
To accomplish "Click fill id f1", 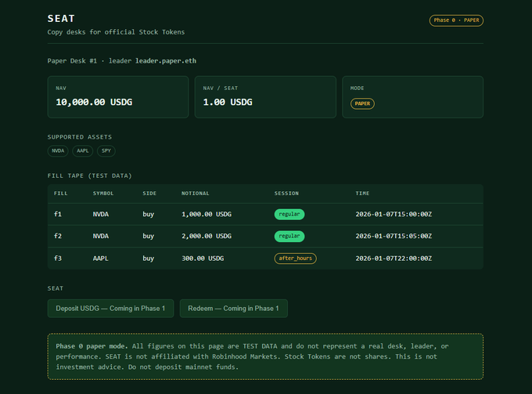I will tap(58, 215).
